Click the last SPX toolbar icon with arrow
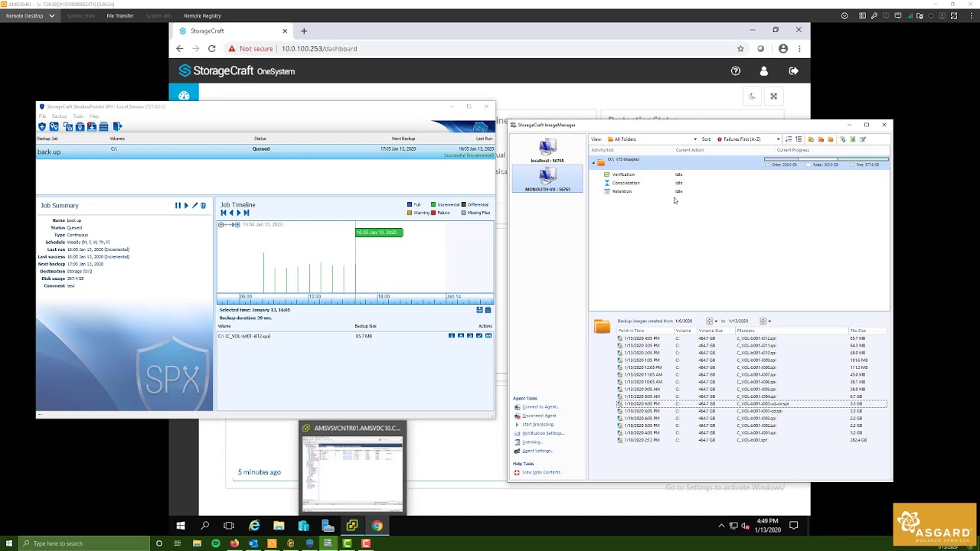 [117, 126]
